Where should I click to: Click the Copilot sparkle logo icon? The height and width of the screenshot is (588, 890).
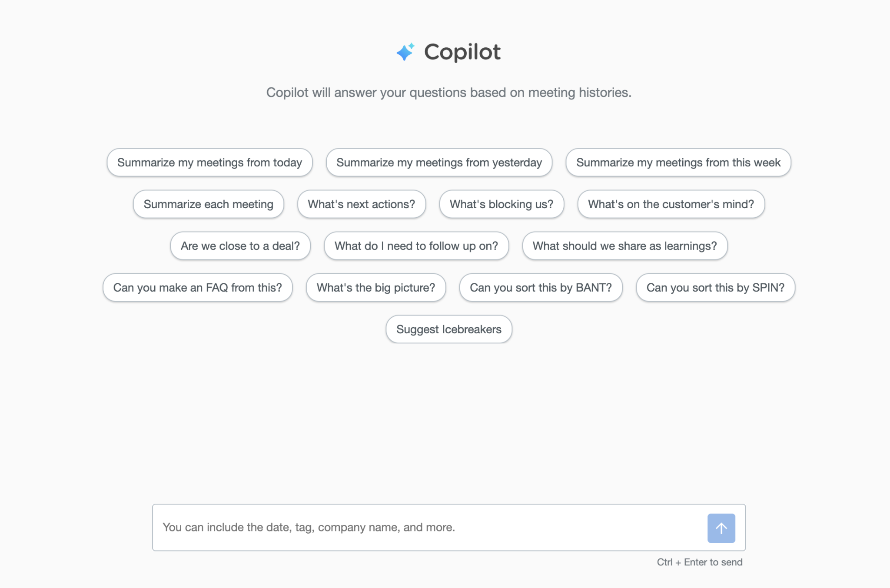coord(405,52)
